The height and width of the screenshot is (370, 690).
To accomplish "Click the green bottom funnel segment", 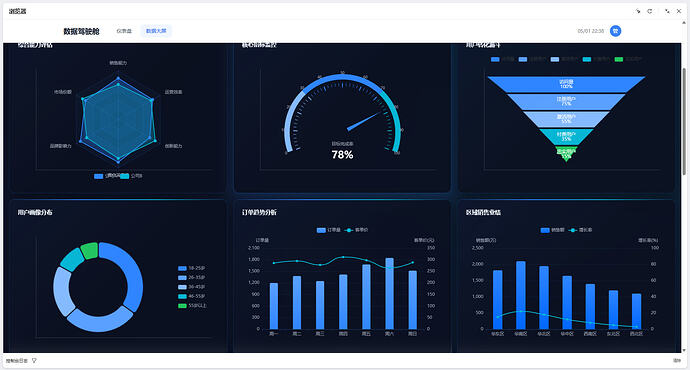I will [566, 154].
